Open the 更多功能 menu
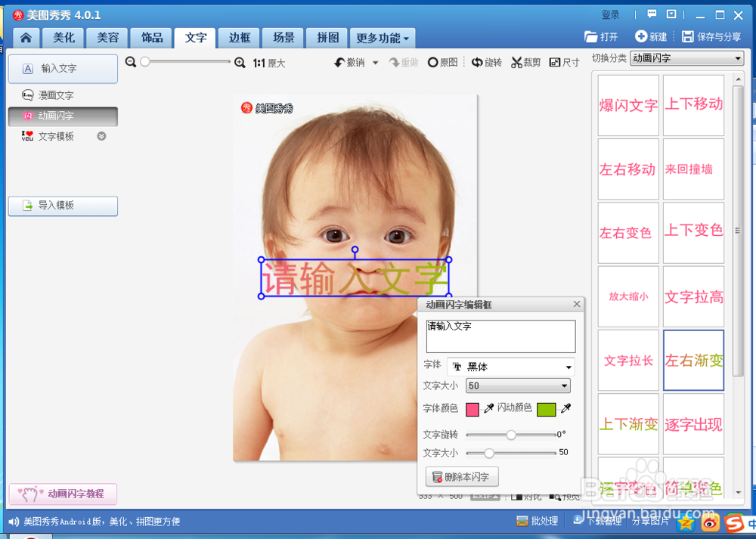The width and height of the screenshot is (756, 539). (x=378, y=37)
